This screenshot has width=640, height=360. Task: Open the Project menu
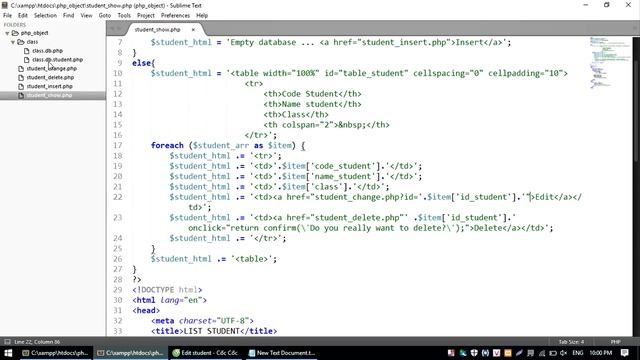146,16
